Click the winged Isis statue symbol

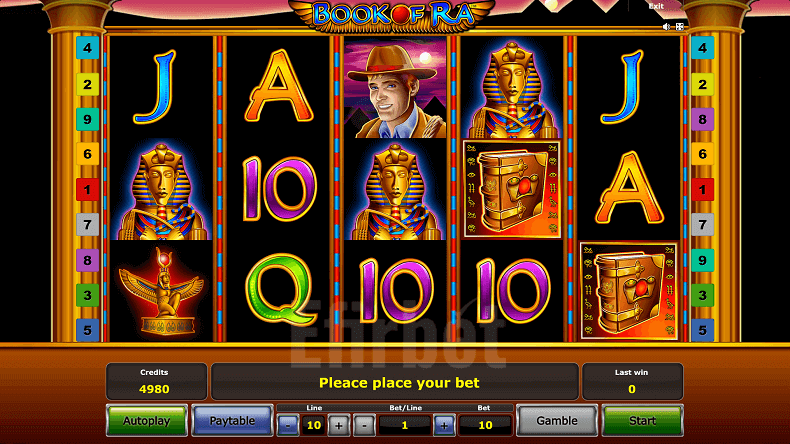(x=161, y=291)
